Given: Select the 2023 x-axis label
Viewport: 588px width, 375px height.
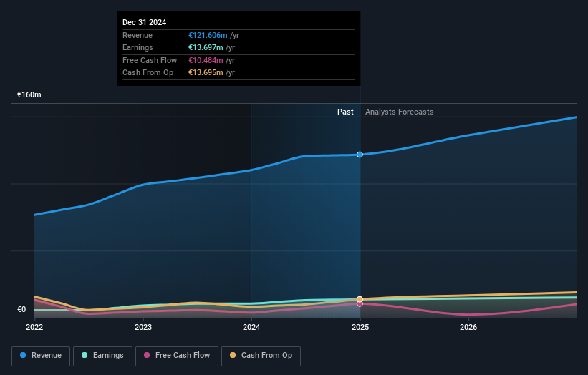Looking at the screenshot, I should coord(143,327).
